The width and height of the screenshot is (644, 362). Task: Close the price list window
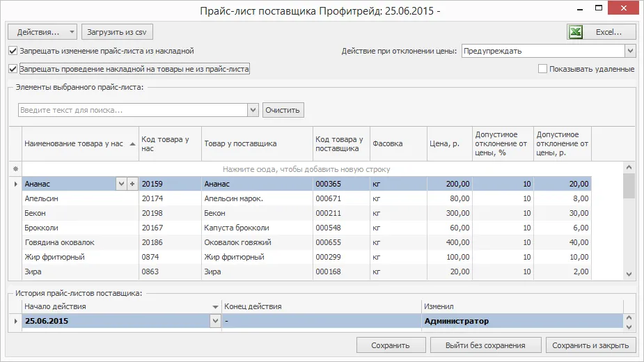pyautogui.click(x=624, y=8)
